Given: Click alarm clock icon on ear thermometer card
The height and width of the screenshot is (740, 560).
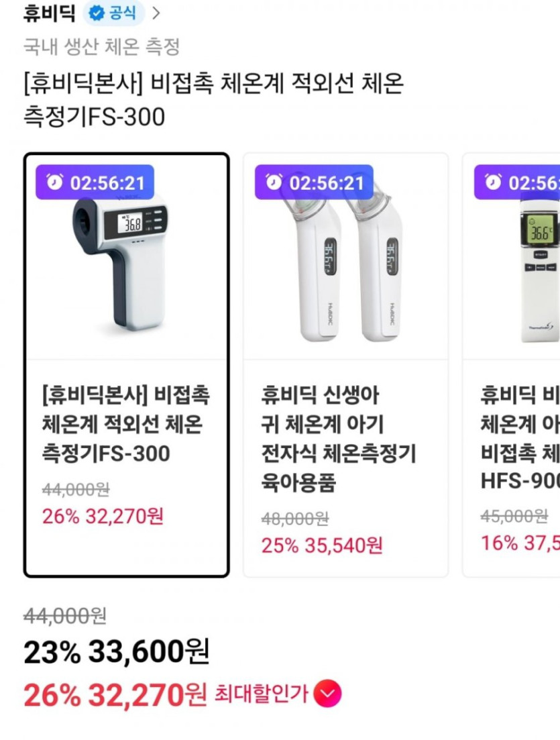Looking at the screenshot, I should [x=274, y=182].
